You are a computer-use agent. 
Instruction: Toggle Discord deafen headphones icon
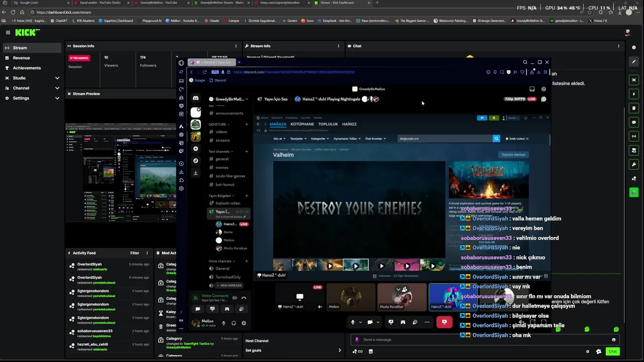click(233, 323)
